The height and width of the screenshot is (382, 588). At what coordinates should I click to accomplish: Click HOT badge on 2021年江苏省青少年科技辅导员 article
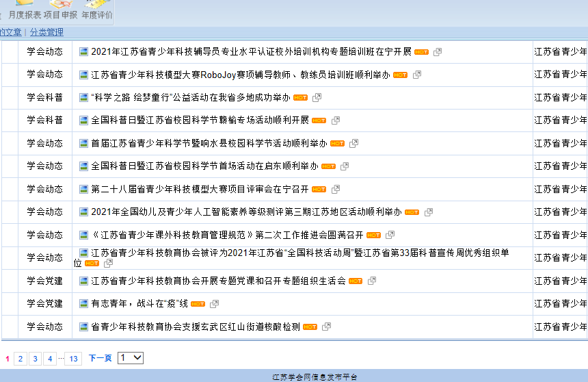[421, 52]
